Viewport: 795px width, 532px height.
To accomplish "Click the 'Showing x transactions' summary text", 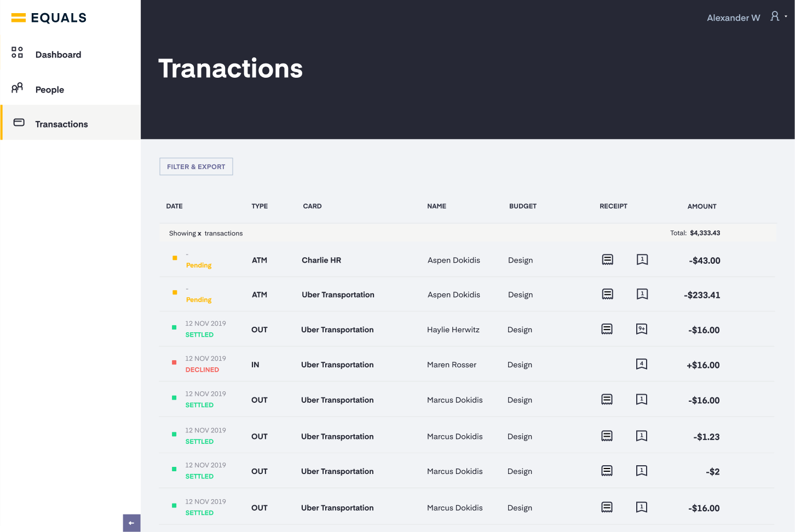I will (206, 233).
